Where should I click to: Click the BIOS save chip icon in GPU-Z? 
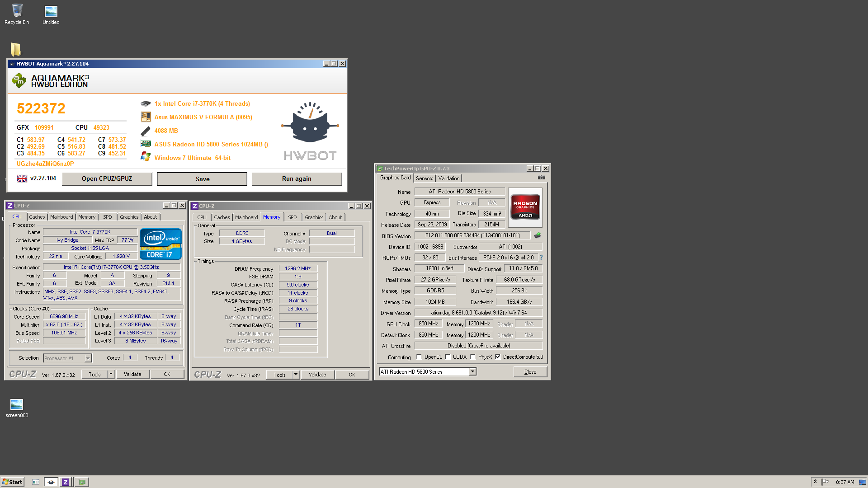click(x=538, y=235)
